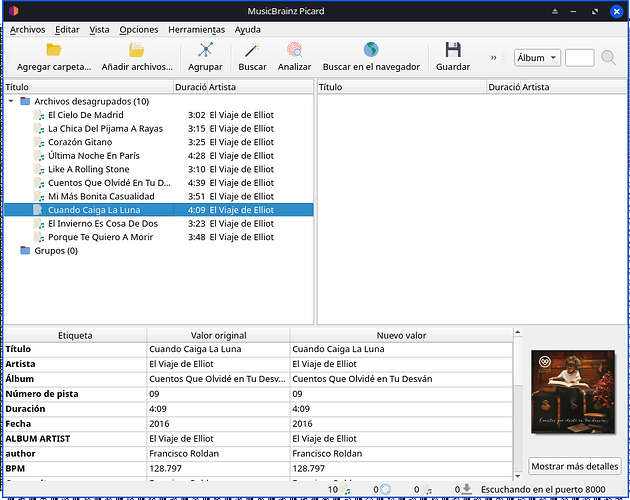Run Analizar fingerprint scan icon

[x=294, y=50]
